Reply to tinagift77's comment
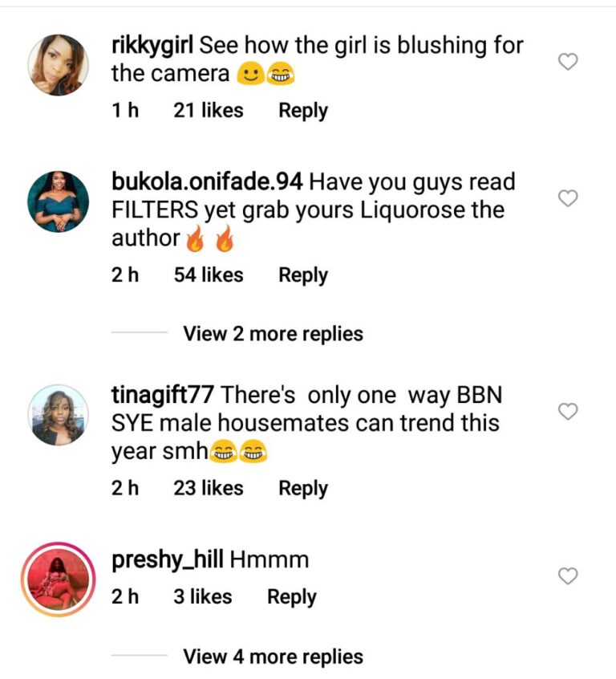The height and width of the screenshot is (679, 616). pyautogui.click(x=303, y=489)
